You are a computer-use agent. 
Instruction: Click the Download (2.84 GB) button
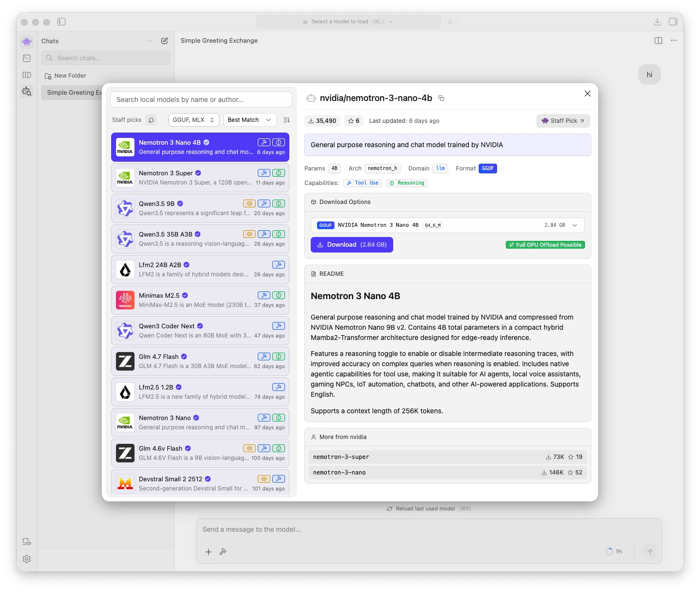click(x=351, y=245)
